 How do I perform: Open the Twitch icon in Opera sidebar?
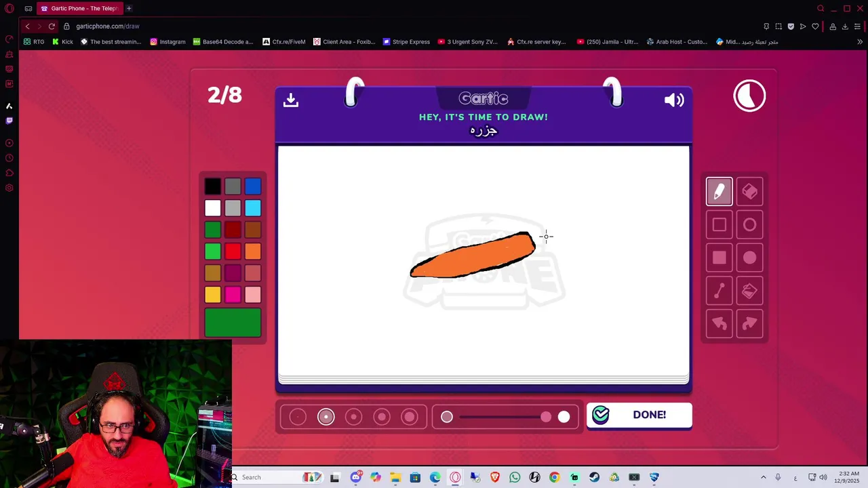9,121
